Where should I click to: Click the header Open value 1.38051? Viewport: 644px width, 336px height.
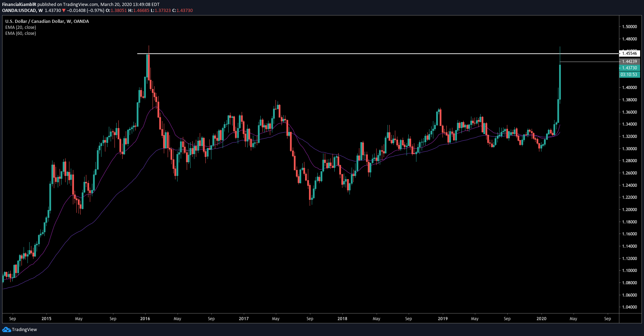[x=119, y=11]
